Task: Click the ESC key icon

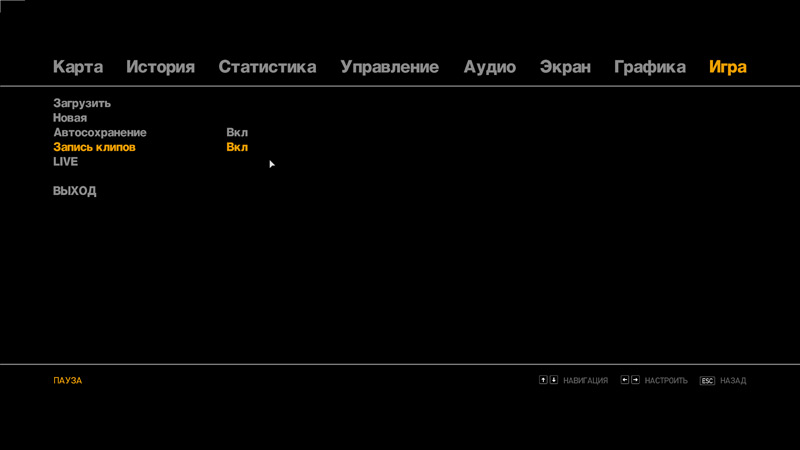Action: pos(707,381)
